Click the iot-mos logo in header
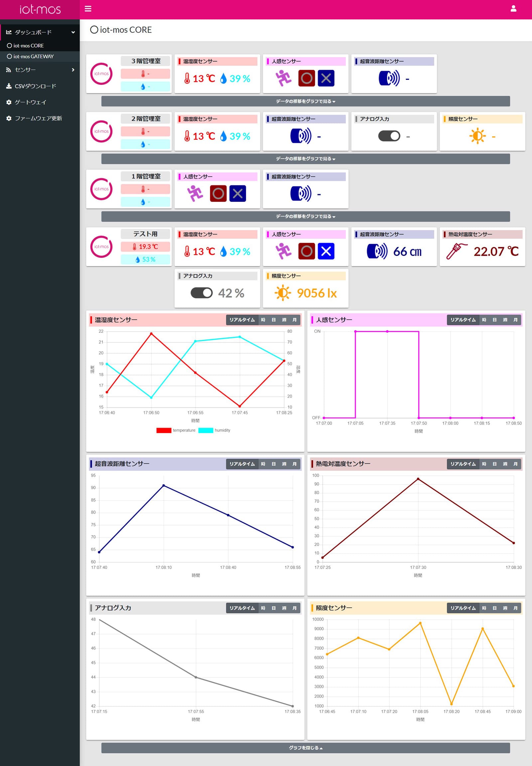 40,9
